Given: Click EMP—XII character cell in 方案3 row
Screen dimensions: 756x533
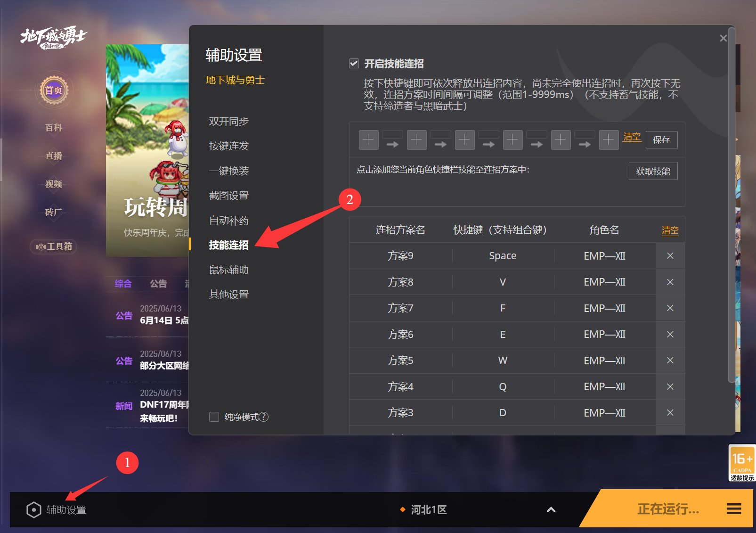Looking at the screenshot, I should click(x=604, y=413).
